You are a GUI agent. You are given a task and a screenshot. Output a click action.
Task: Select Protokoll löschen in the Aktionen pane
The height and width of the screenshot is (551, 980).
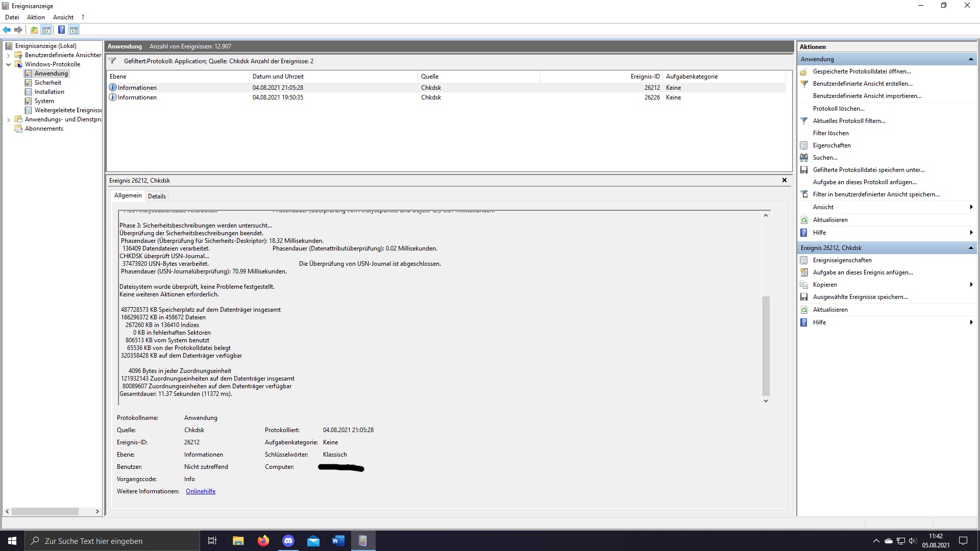tap(839, 108)
